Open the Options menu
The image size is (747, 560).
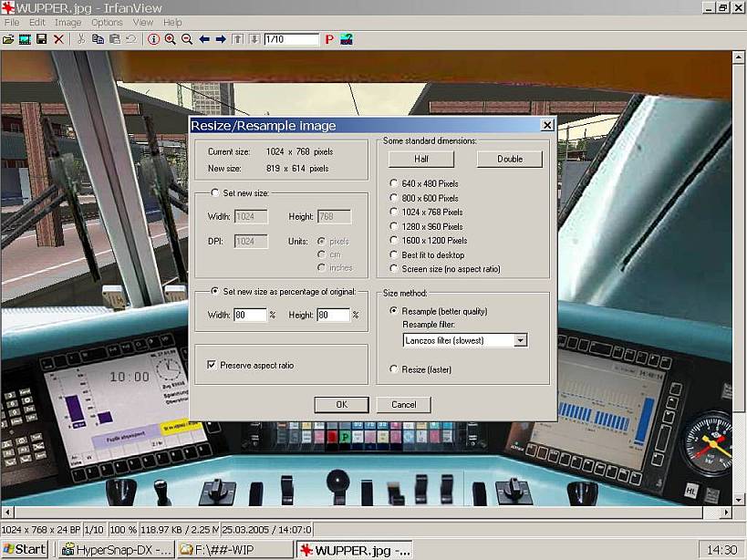tap(108, 23)
